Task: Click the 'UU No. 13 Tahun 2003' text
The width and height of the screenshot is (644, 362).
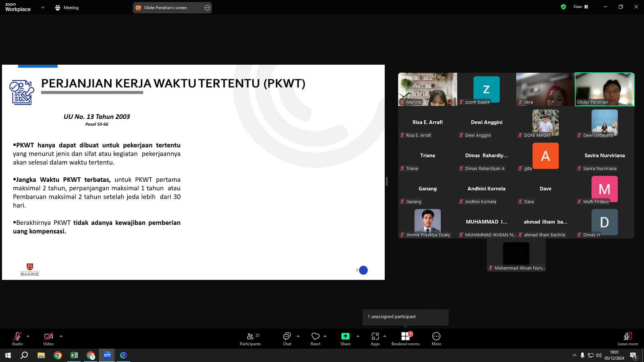Action: pyautogui.click(x=97, y=117)
